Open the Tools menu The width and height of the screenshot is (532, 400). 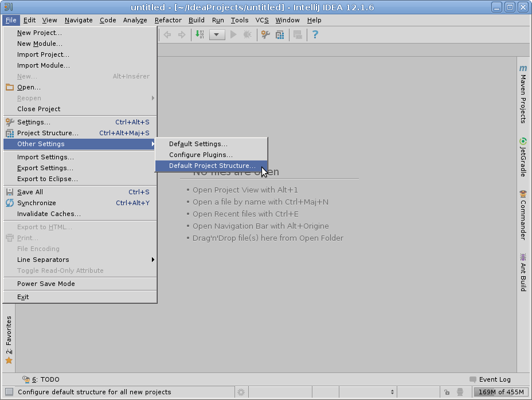click(x=240, y=21)
